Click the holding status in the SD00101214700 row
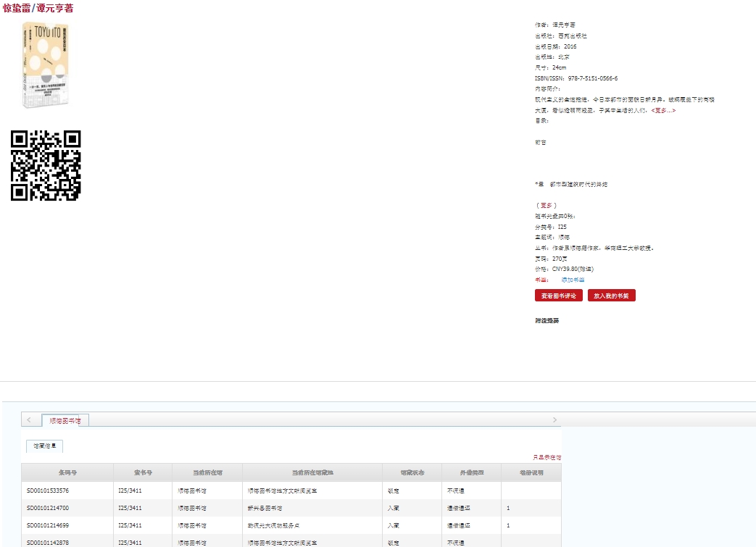Image resolution: width=756 pixels, height=547 pixels. point(394,508)
